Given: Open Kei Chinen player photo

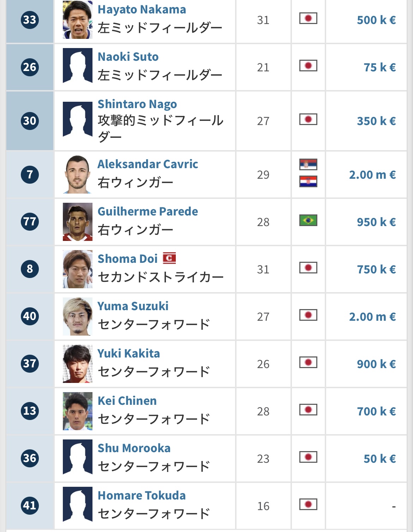Looking at the screenshot, I should pos(78,411).
